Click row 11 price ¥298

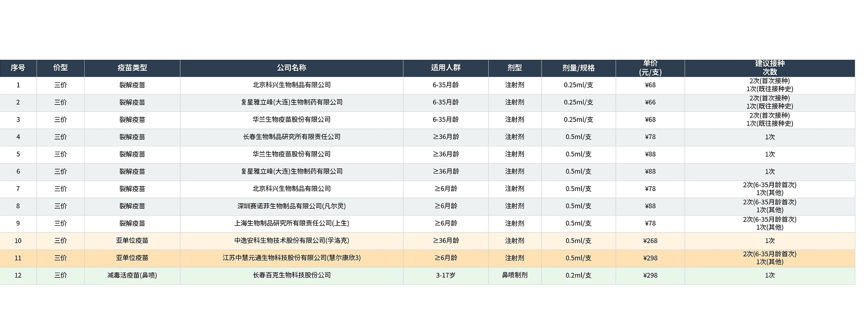pyautogui.click(x=650, y=258)
